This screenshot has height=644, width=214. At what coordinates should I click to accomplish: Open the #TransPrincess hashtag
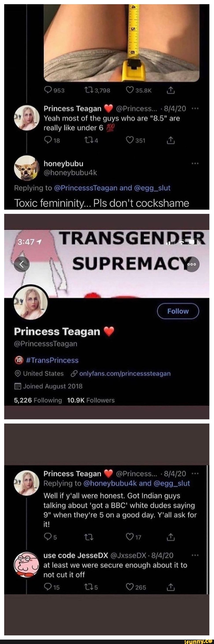tap(52, 360)
